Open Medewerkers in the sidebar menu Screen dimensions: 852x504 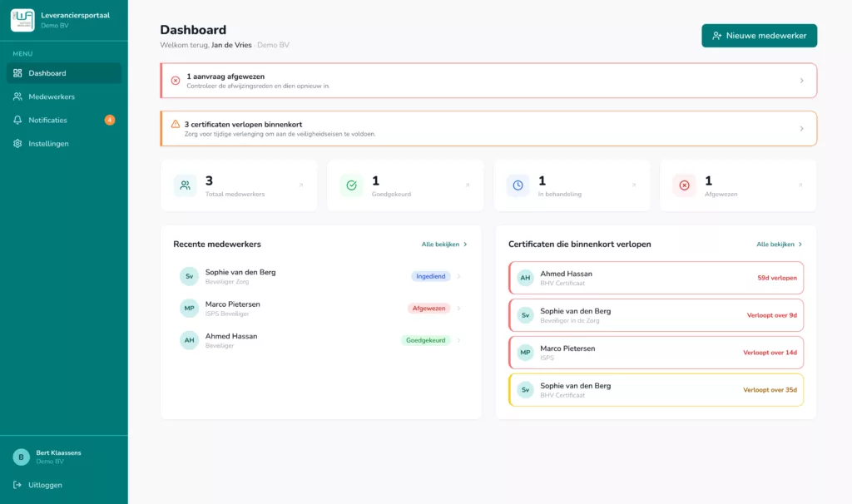(63, 96)
